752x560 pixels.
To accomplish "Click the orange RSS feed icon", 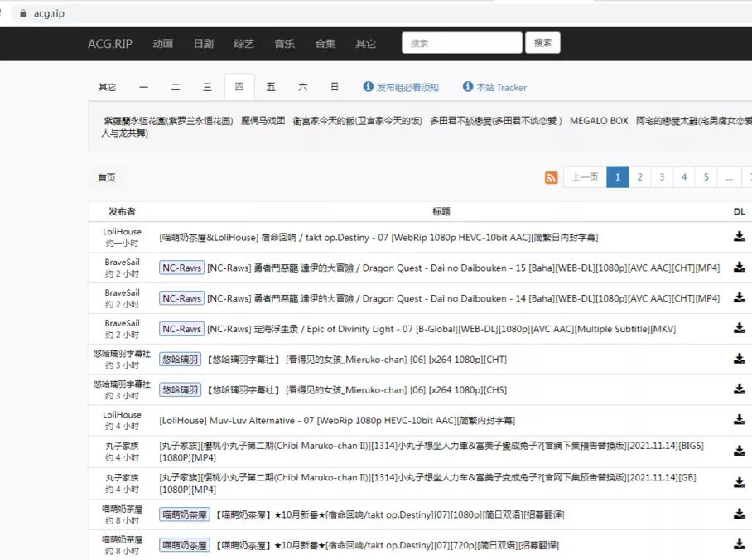I will (x=552, y=176).
